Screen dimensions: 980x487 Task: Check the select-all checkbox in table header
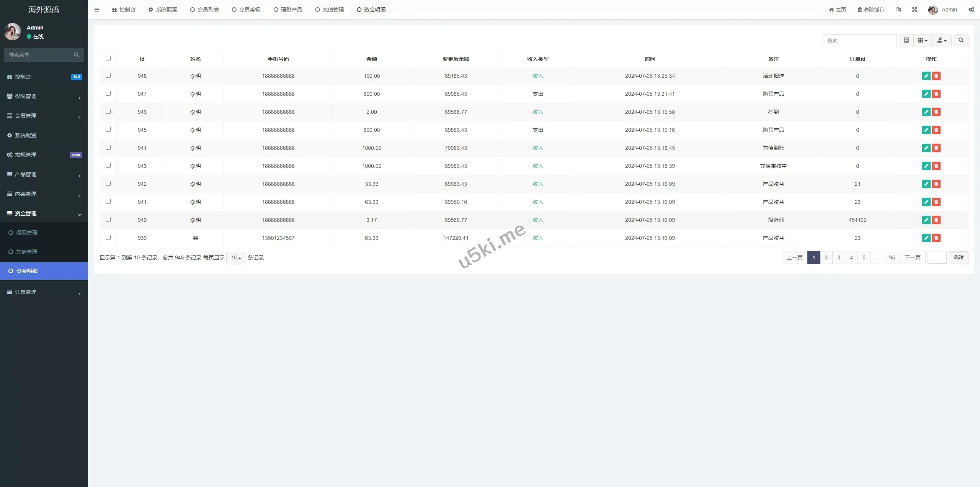[x=108, y=59]
